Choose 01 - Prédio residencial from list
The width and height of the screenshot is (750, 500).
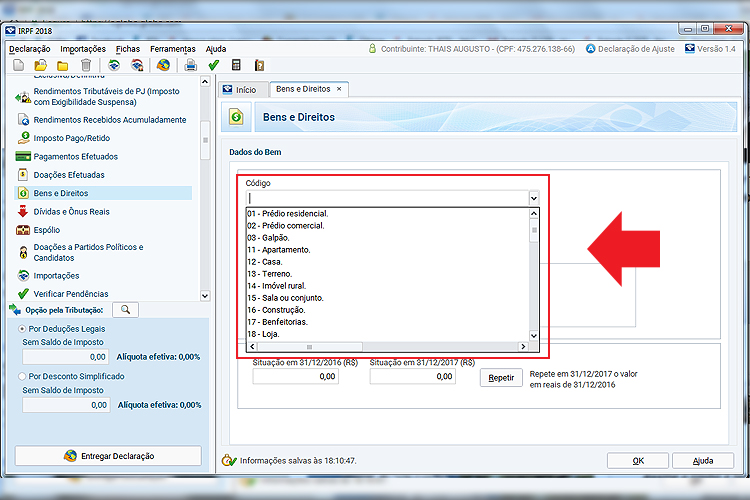tap(388, 213)
